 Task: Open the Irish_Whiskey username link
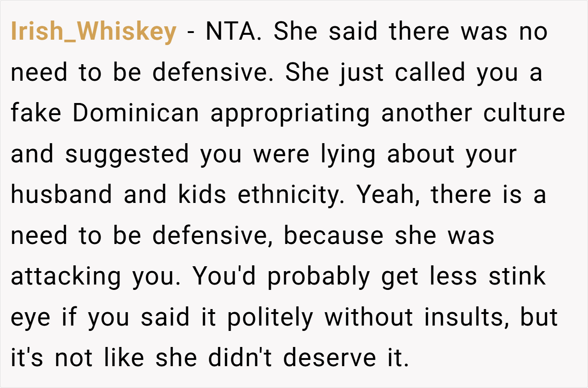[94, 33]
